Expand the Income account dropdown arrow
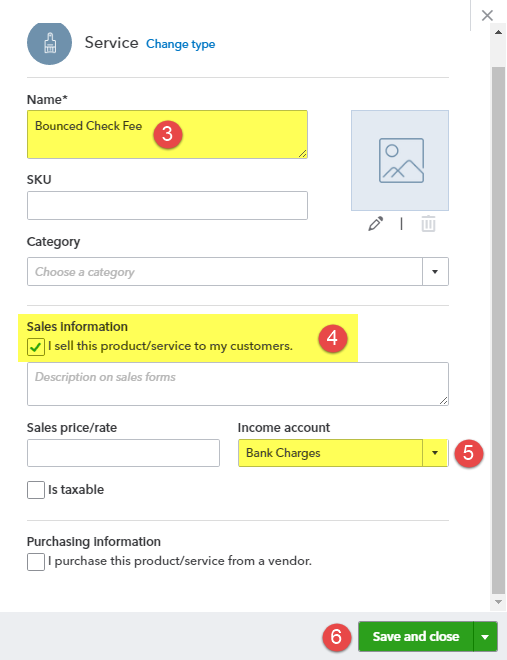507x660 pixels. 435,453
